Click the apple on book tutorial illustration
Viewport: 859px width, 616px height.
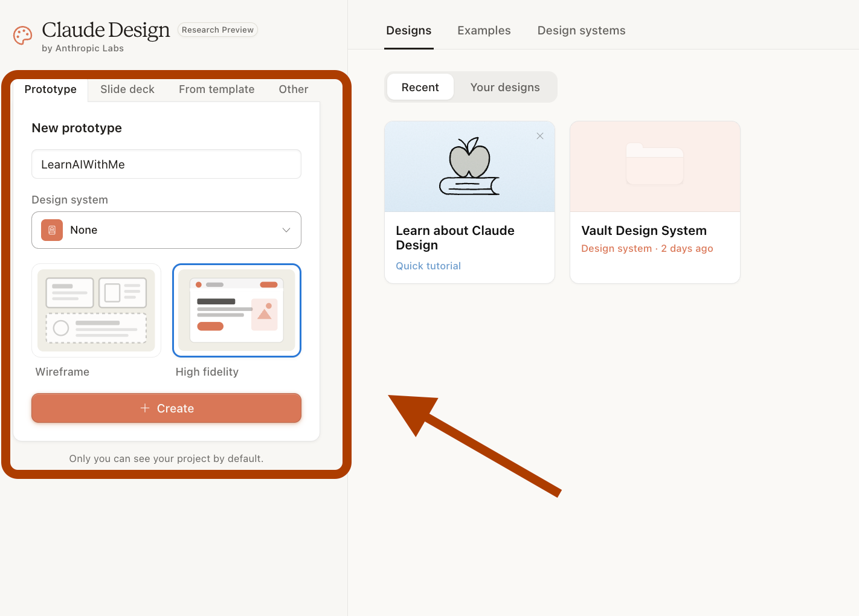click(469, 166)
